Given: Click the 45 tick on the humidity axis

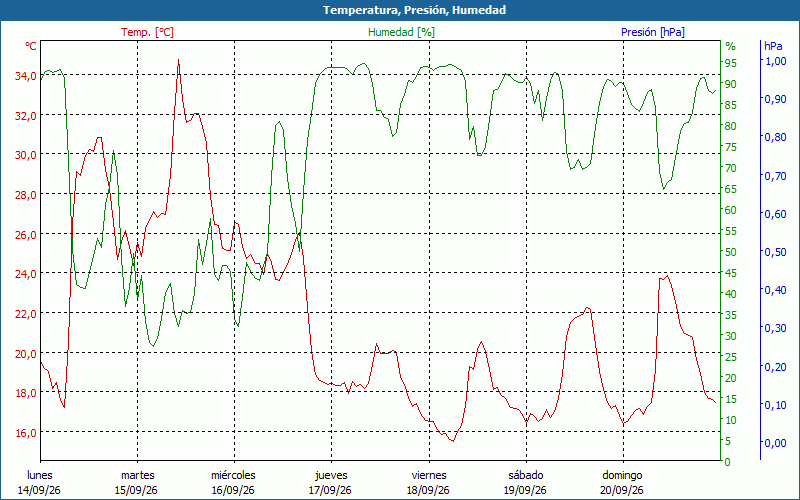Looking at the screenshot, I should [731, 273].
